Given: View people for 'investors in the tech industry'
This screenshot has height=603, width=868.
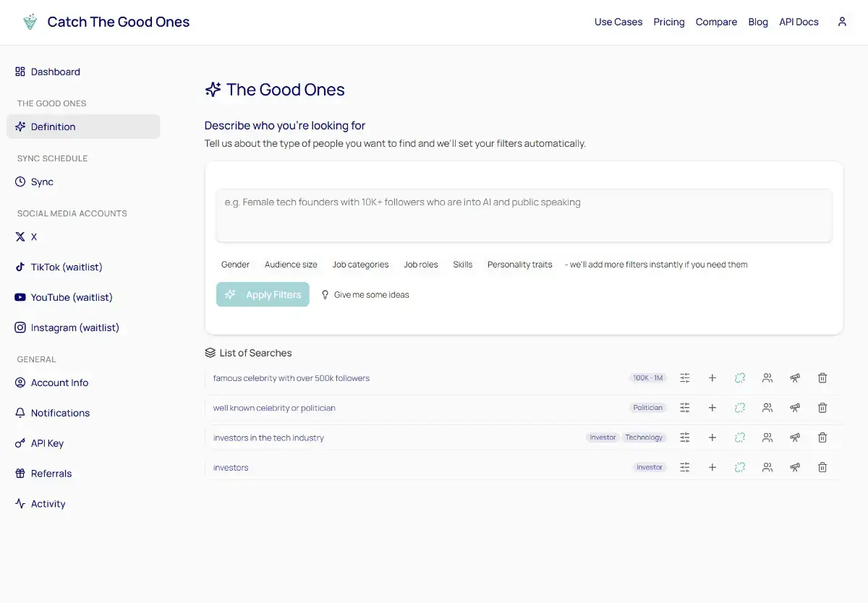Looking at the screenshot, I should pyautogui.click(x=767, y=437).
